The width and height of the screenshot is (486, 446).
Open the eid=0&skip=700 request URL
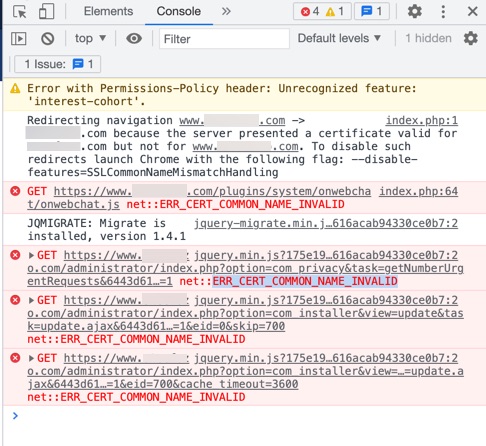pos(245,313)
